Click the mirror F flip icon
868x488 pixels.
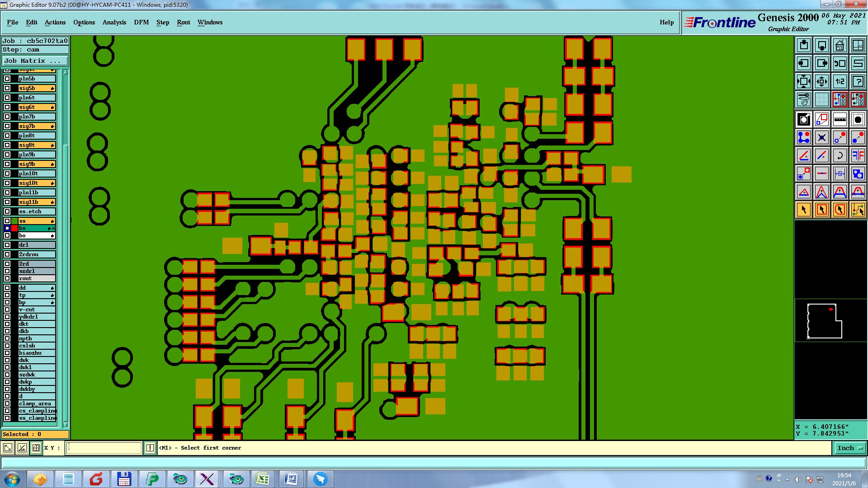pos(858,155)
